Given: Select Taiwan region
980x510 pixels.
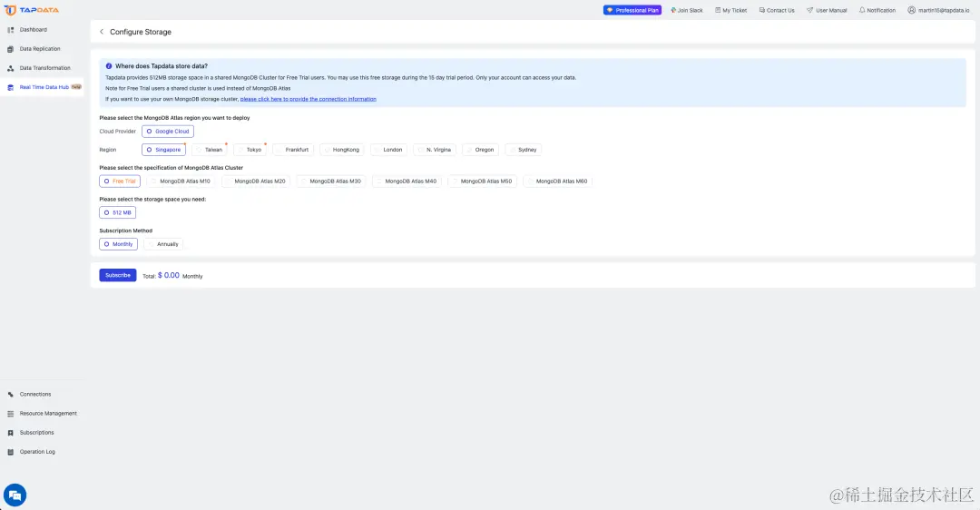Looking at the screenshot, I should pos(210,150).
